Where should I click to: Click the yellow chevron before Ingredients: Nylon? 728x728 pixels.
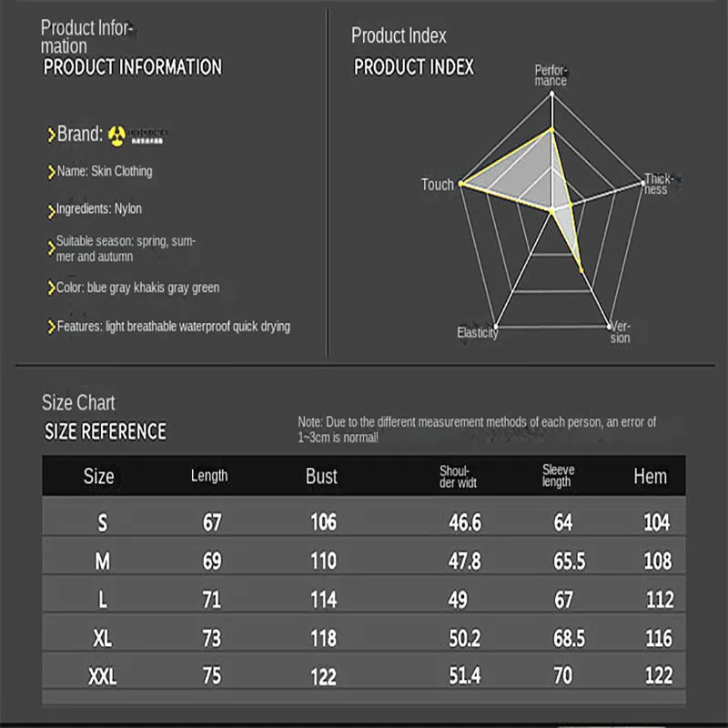pyautogui.click(x=52, y=210)
